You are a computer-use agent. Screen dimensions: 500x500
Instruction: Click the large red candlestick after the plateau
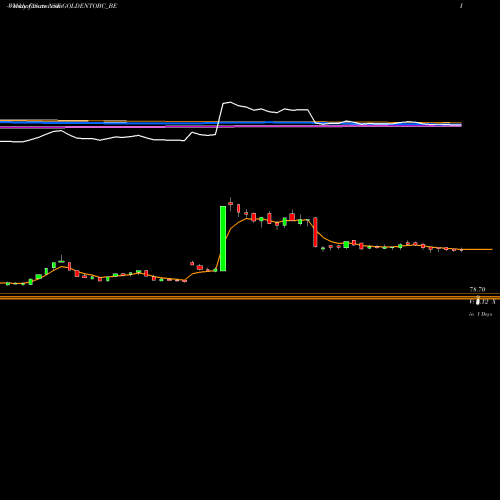[x=315, y=232]
